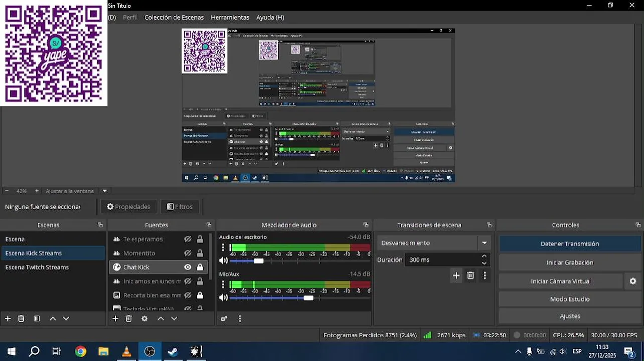Add a scene transition with plus icon
The width and height of the screenshot is (644, 361).
coord(456,275)
